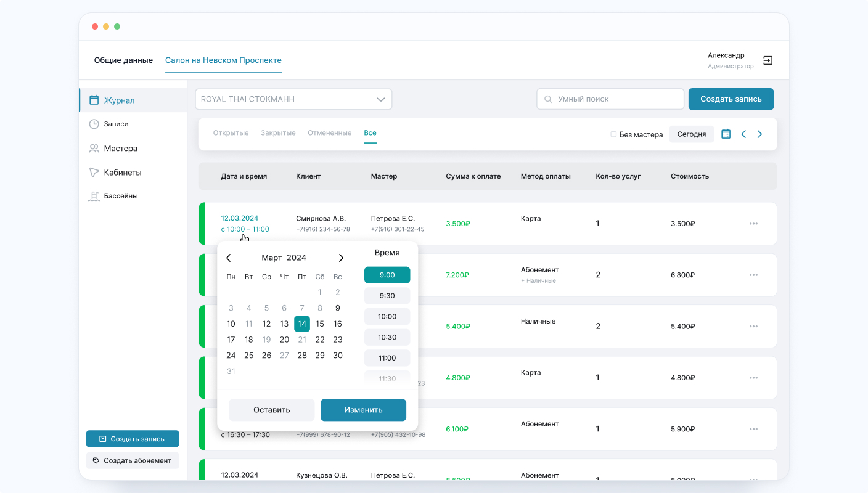Pick March 22 in the calendar
868x493 pixels.
pyautogui.click(x=320, y=340)
